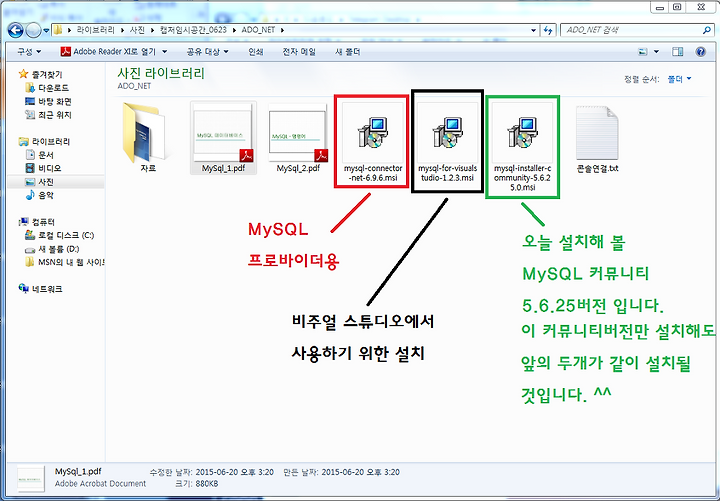
Task: Select the 자료 folder icon
Action: point(146,133)
